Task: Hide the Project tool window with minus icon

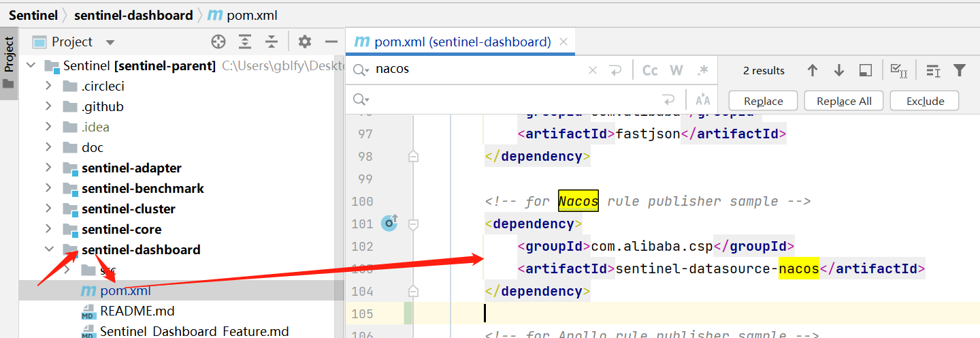Action: [x=331, y=42]
